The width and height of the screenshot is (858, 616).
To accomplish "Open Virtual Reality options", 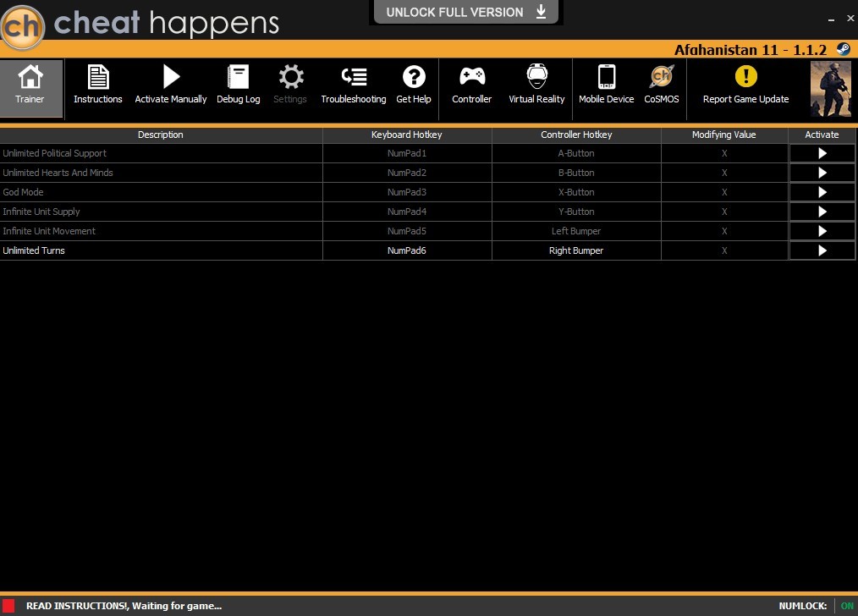I will click(536, 85).
